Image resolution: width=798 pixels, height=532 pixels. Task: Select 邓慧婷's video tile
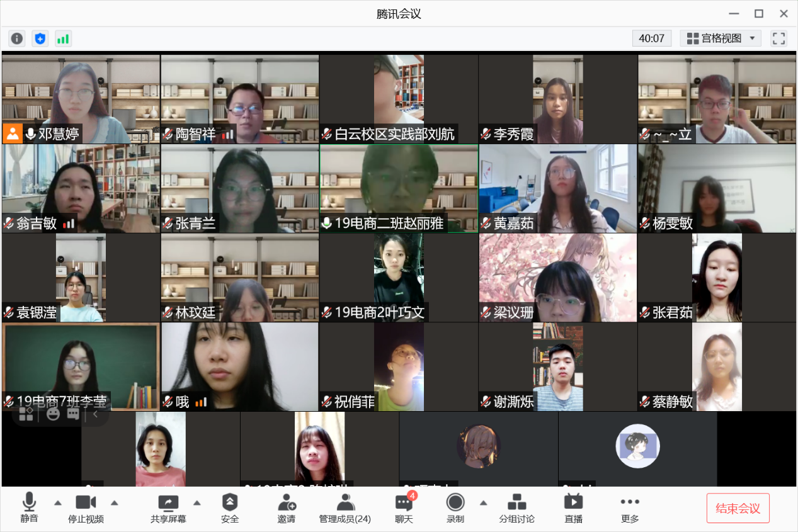pyautogui.click(x=81, y=94)
